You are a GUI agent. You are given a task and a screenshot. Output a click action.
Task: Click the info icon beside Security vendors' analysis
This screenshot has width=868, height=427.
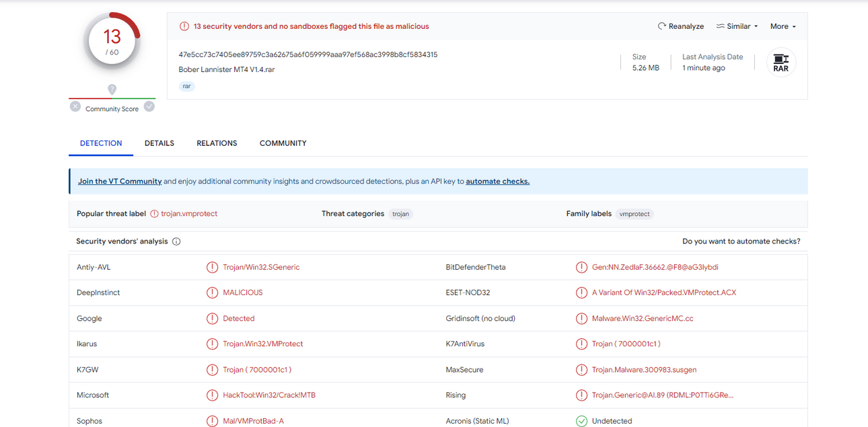[176, 241]
